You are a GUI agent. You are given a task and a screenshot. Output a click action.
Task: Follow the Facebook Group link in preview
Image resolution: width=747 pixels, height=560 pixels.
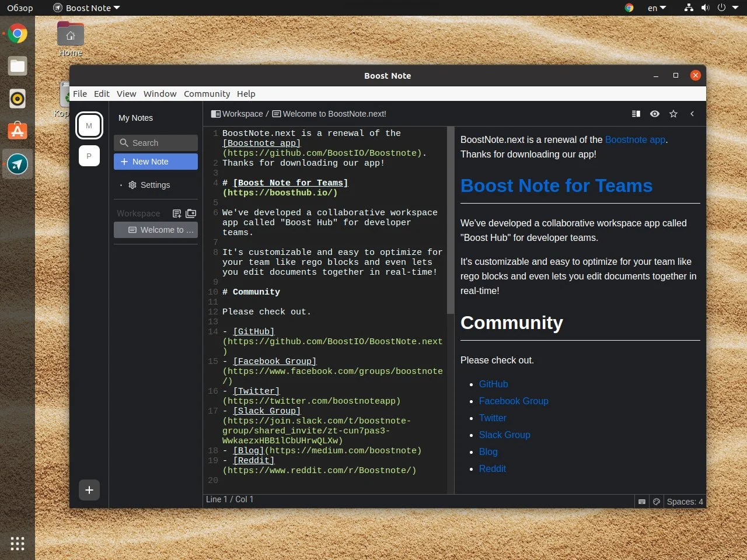pyautogui.click(x=514, y=401)
